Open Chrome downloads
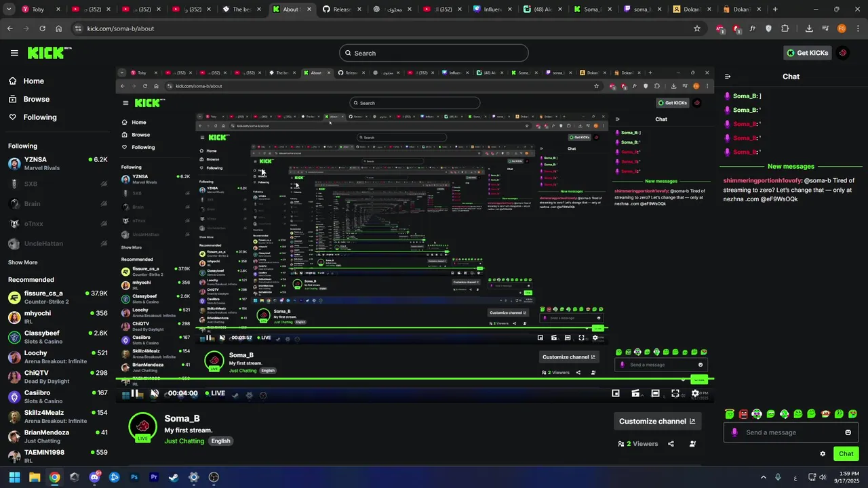 [x=809, y=28]
